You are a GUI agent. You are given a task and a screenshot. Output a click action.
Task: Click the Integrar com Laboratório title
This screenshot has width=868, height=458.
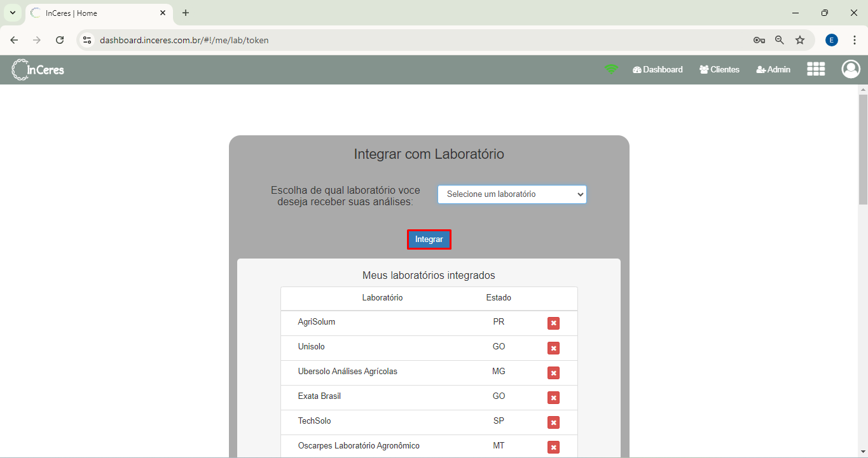429,154
